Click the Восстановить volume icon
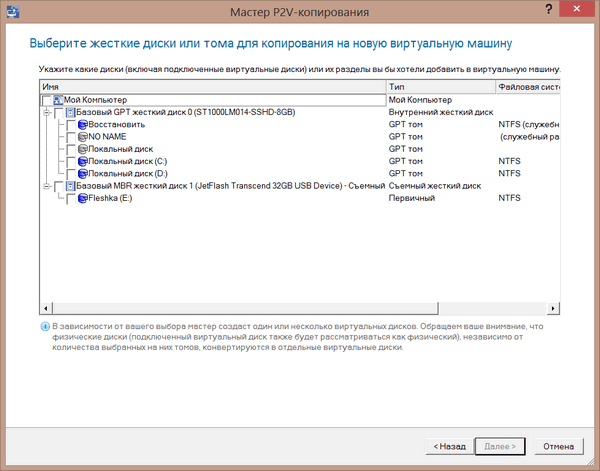The image size is (600, 471). 83,125
